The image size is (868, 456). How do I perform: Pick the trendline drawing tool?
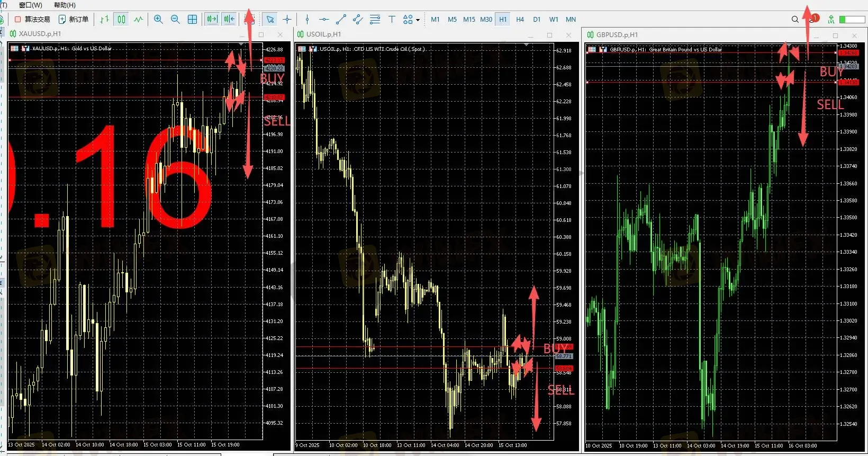[x=341, y=20]
